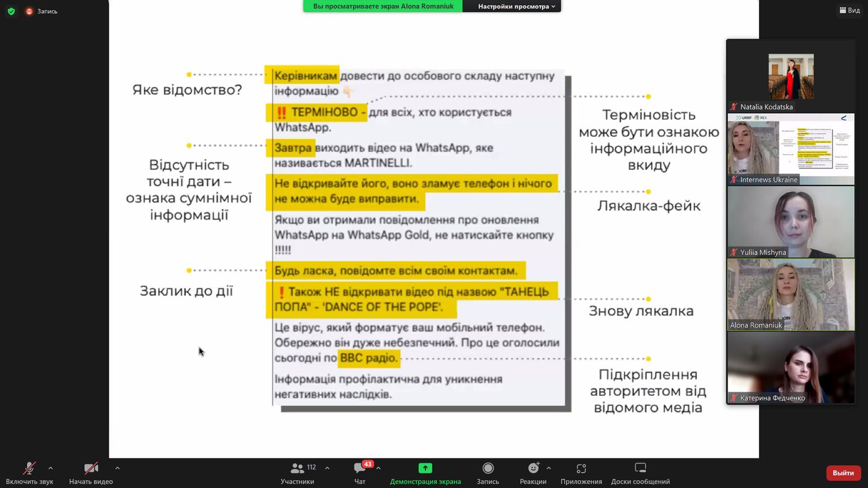Expand audio options chevron next to microphone

click(50, 468)
